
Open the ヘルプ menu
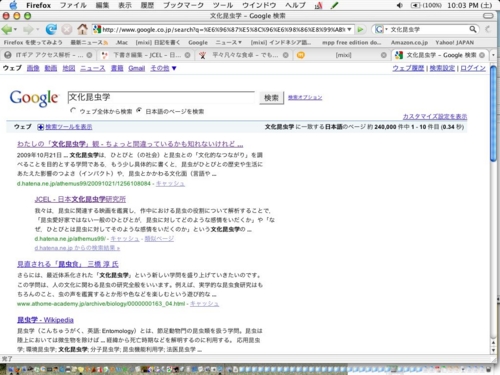click(295, 5)
